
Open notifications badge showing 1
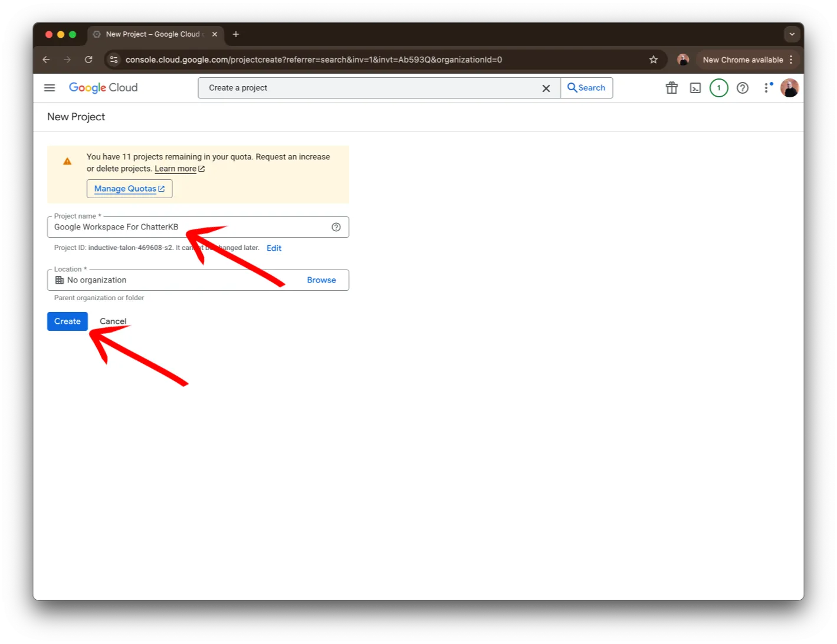719,88
